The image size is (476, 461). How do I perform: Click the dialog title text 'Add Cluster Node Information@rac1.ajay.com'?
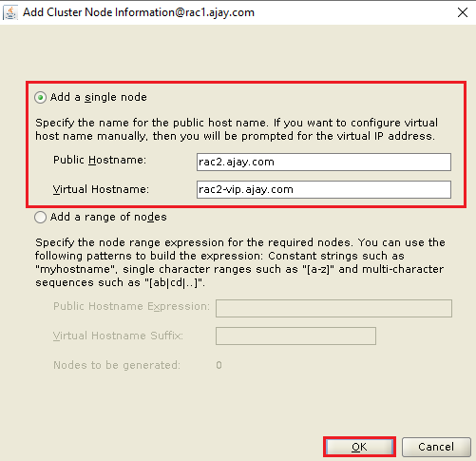(x=139, y=12)
